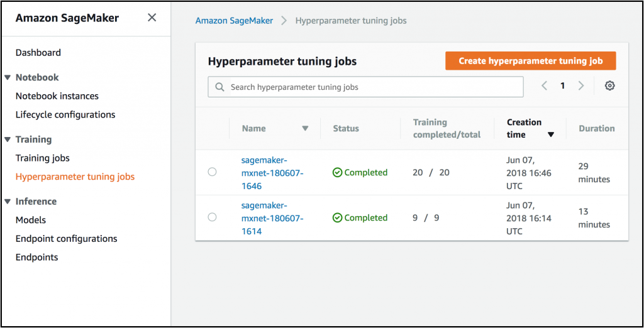Image resolution: width=644 pixels, height=328 pixels.
Task: Open Training jobs page
Action: [x=43, y=158]
